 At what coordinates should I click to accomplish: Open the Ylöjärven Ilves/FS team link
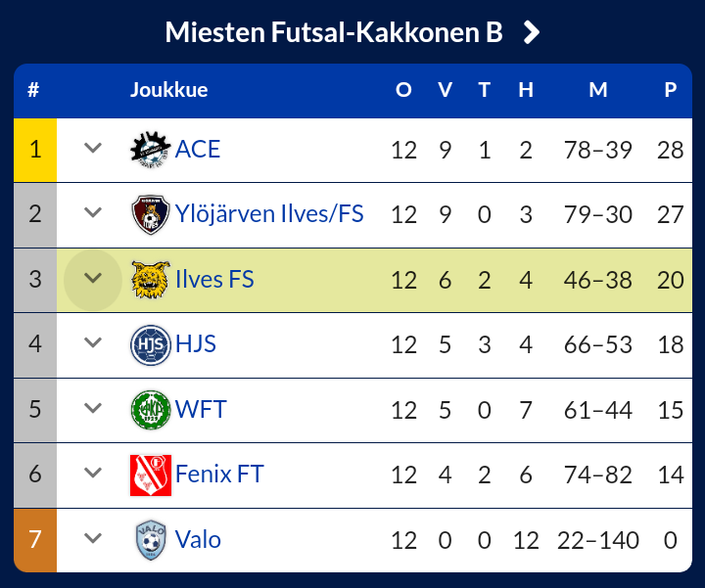pos(269,214)
